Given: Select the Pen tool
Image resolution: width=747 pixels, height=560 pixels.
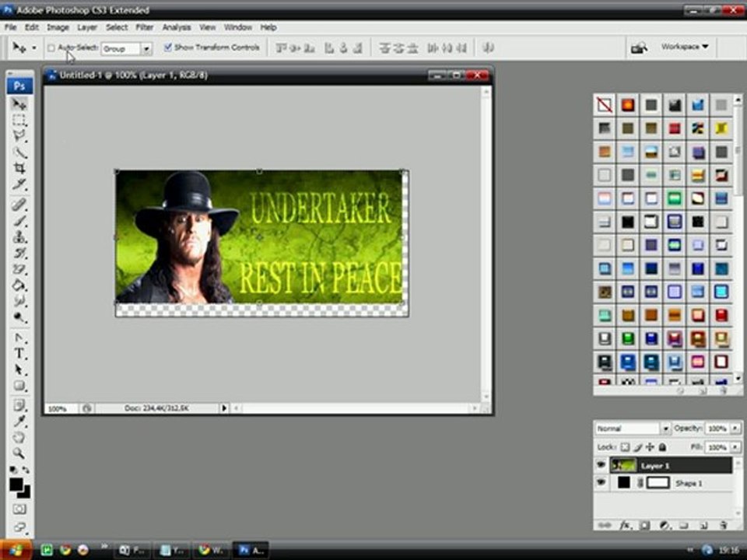Looking at the screenshot, I should [x=19, y=338].
